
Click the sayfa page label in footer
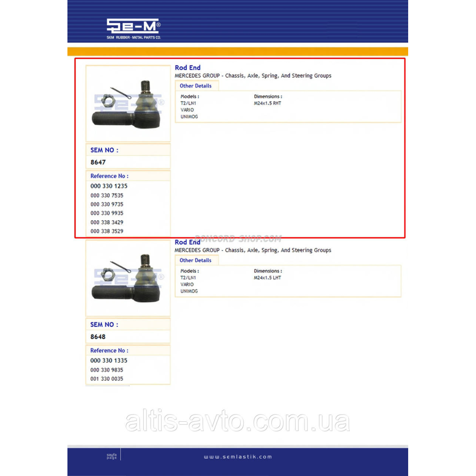112,456
